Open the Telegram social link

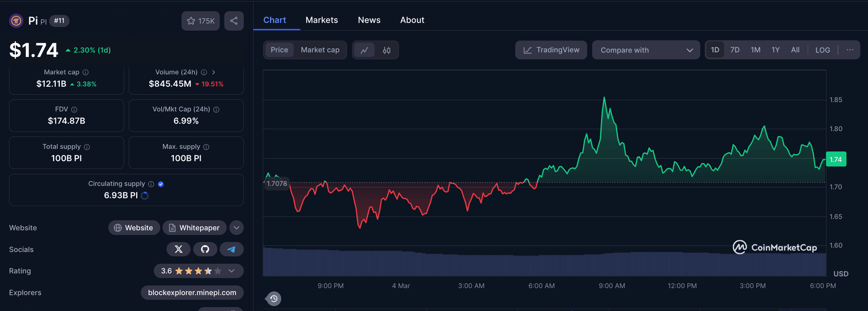pyautogui.click(x=231, y=249)
